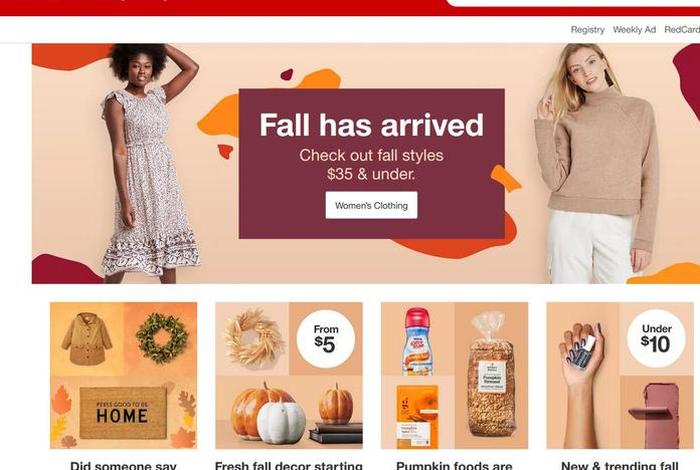Open the pumpkin foods tile
This screenshot has height=470, width=700.
[x=454, y=375]
